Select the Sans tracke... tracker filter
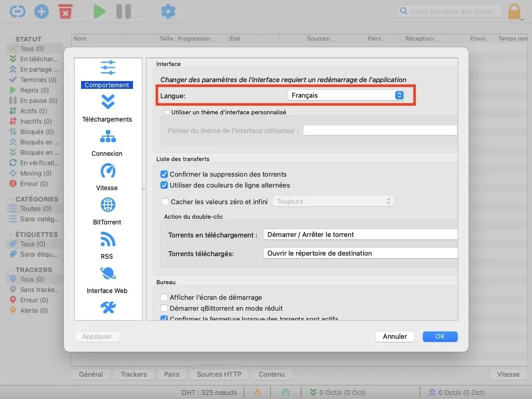The height and width of the screenshot is (399, 532). (34, 289)
